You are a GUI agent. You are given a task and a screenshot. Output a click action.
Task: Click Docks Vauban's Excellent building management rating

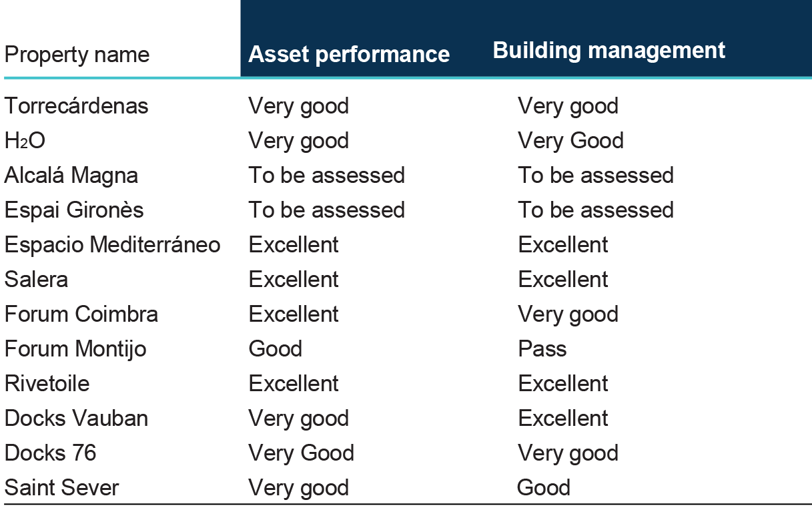pyautogui.click(x=562, y=418)
